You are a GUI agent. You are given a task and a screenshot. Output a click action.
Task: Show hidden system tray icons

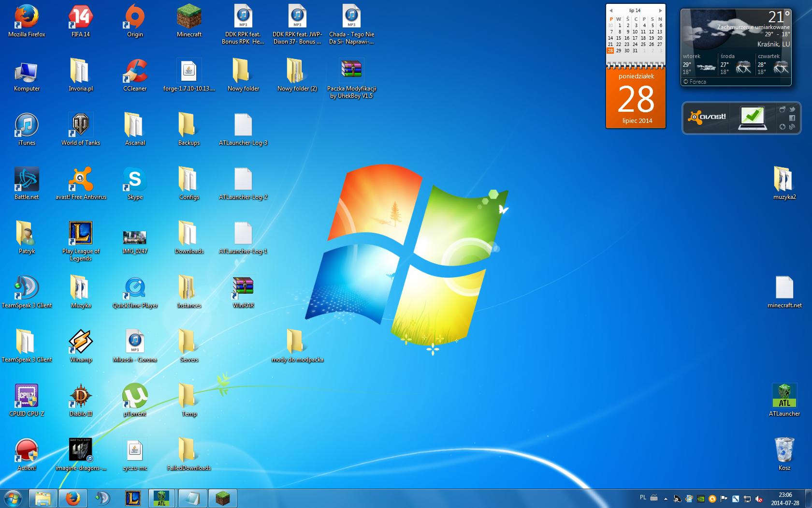[x=666, y=499]
